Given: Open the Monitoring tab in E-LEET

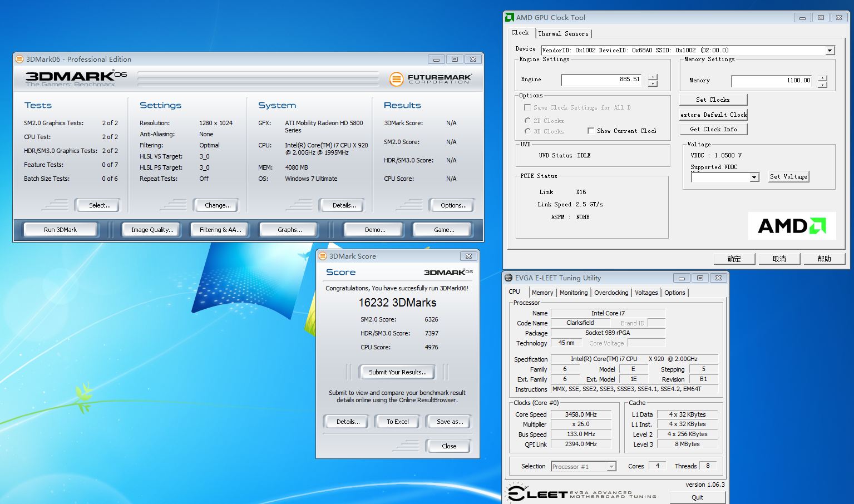Looking at the screenshot, I should pos(574,293).
